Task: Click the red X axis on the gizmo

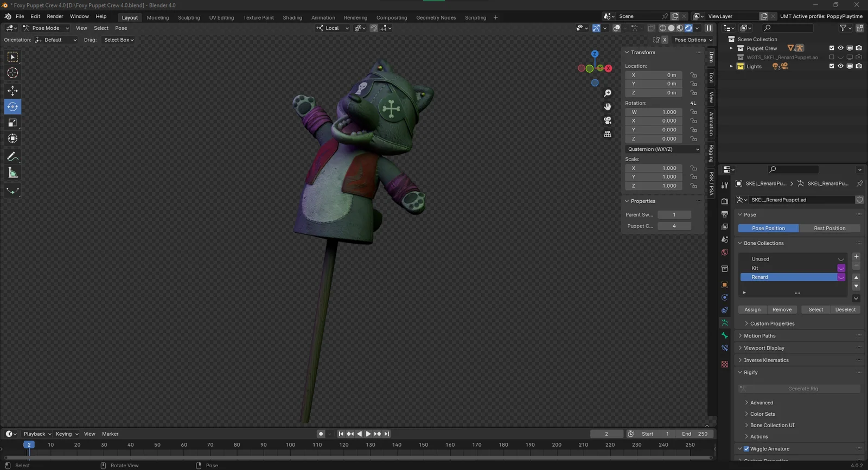Action: tap(609, 68)
